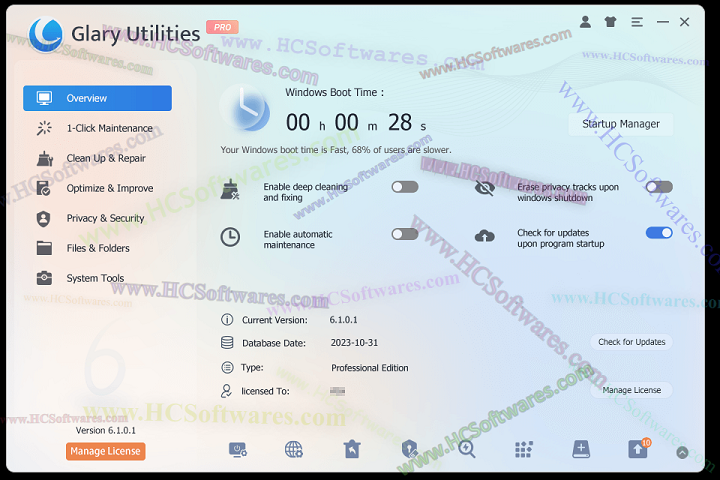Click the Database Date icon

(227, 343)
